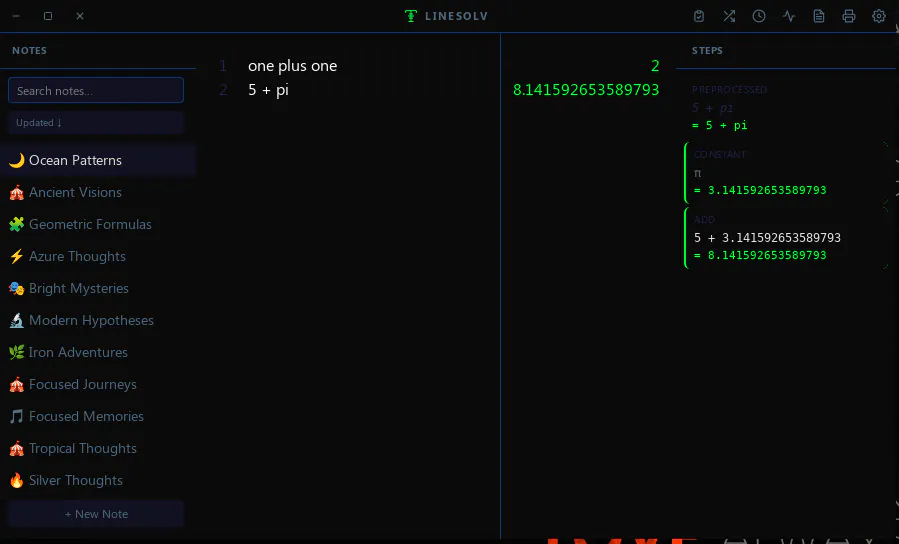Click the shuffle arrows icon
This screenshot has height=544, width=899.
point(729,16)
